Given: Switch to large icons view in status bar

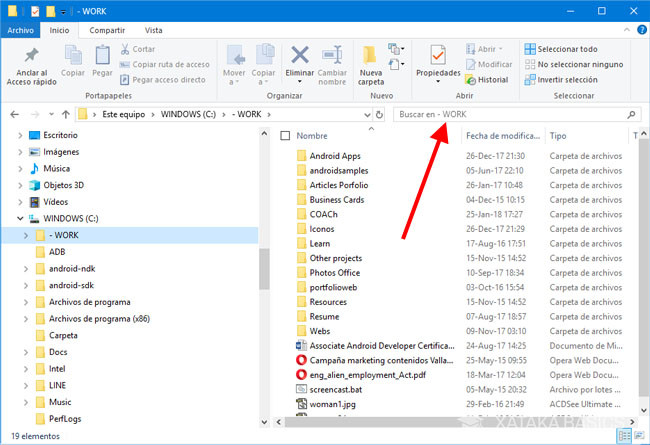Looking at the screenshot, I should point(639,437).
